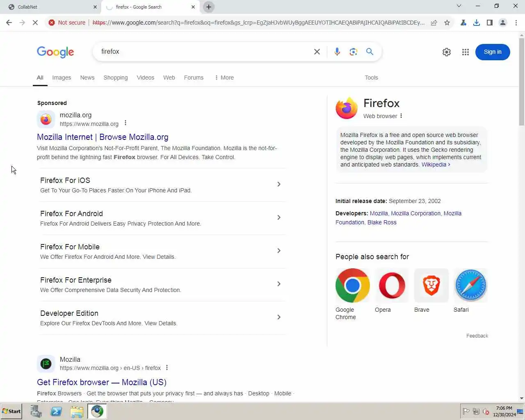This screenshot has width=525, height=420.
Task: Switch to the News results tab
Action: [87, 78]
